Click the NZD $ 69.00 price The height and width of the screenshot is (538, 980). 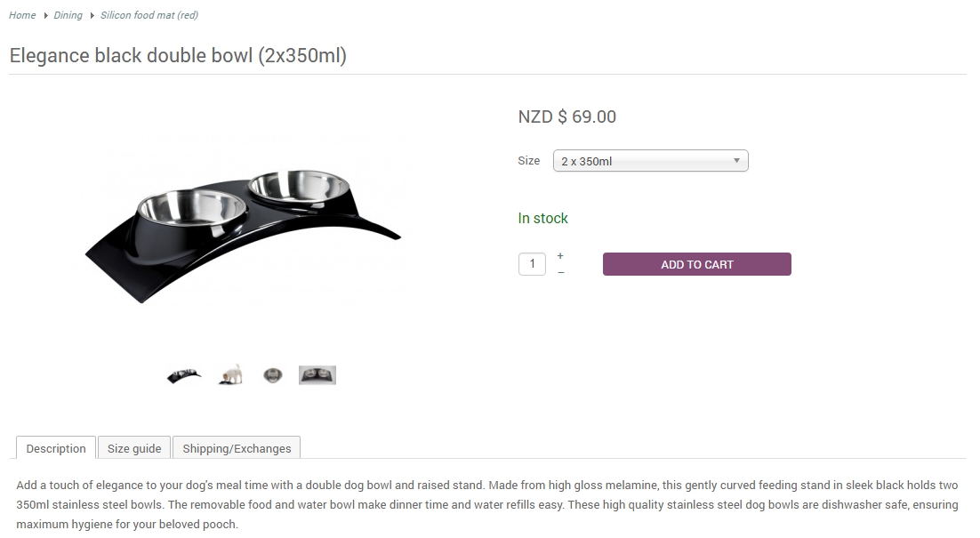point(566,116)
